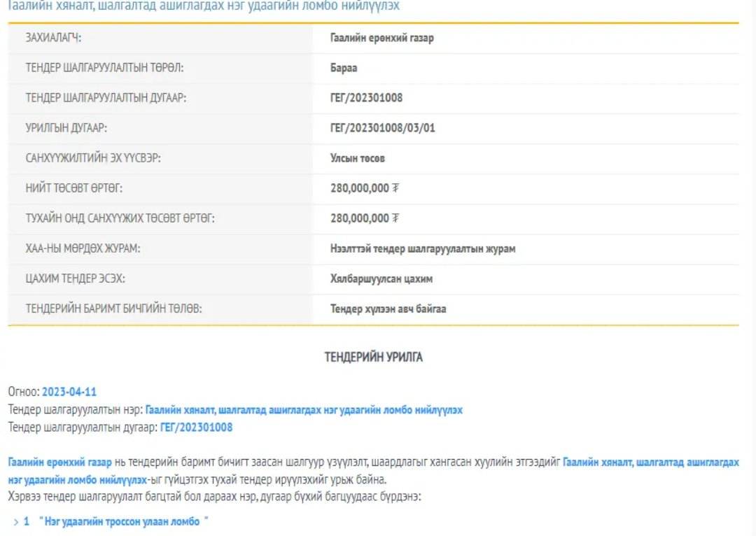756x536 pixels.
Task: Click the "УРИЛГЫН ДУГААР:" label
Action: click(x=66, y=128)
